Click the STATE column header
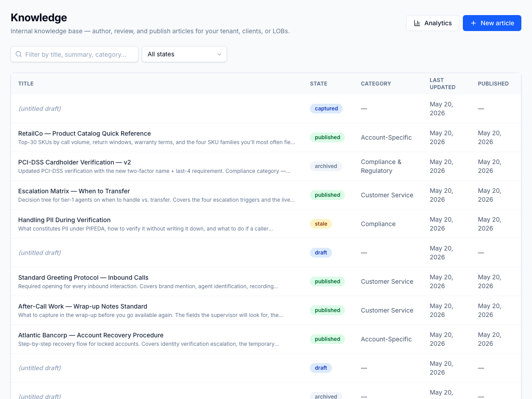This screenshot has width=532, height=399. (318, 84)
